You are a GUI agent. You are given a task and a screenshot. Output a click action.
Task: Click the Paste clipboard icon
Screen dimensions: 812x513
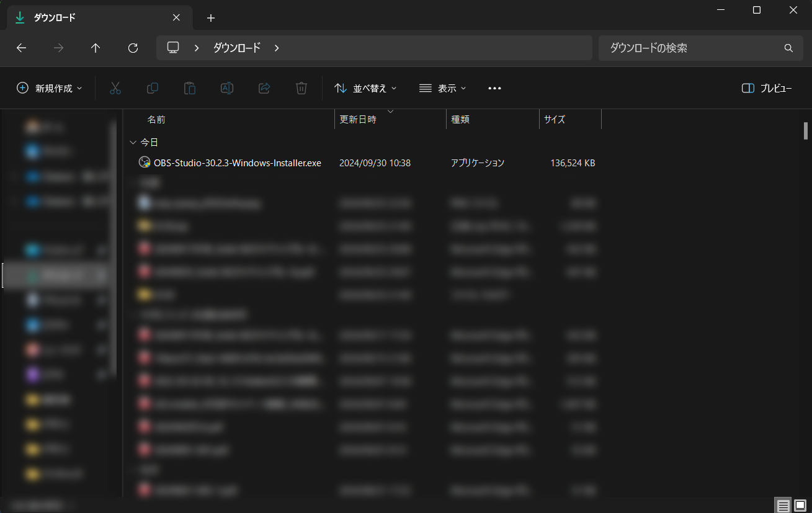[190, 88]
